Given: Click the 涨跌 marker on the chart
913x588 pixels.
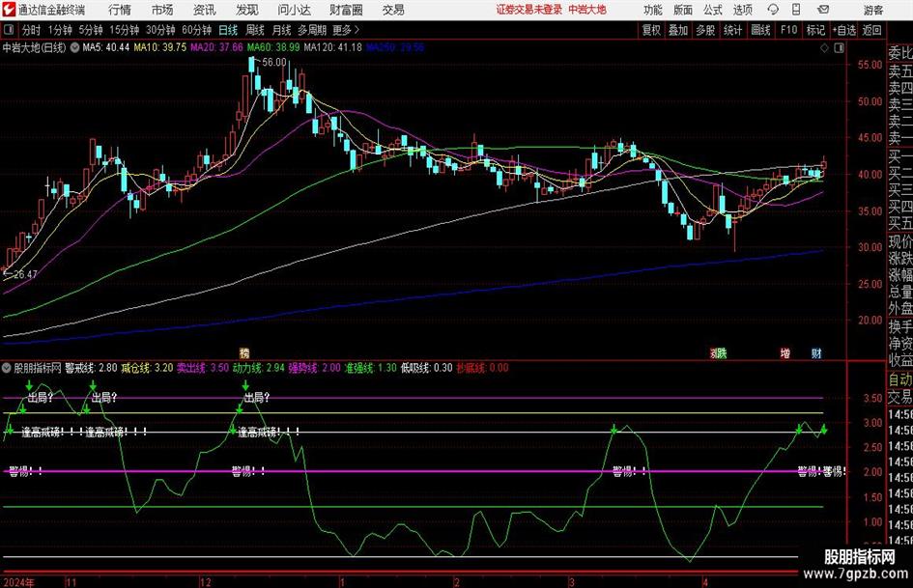Looking at the screenshot, I should (719, 352).
